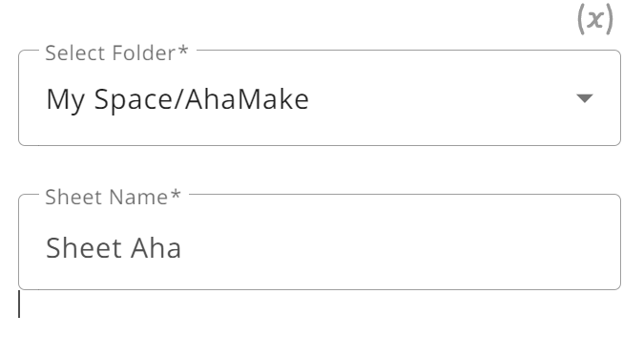Viewport: 644px width, 357px height.
Task: Expand the Select Folder dropdown arrow
Action: click(x=585, y=98)
